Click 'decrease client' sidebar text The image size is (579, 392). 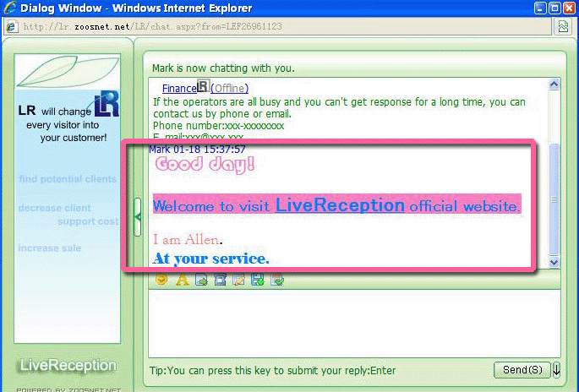(x=54, y=208)
